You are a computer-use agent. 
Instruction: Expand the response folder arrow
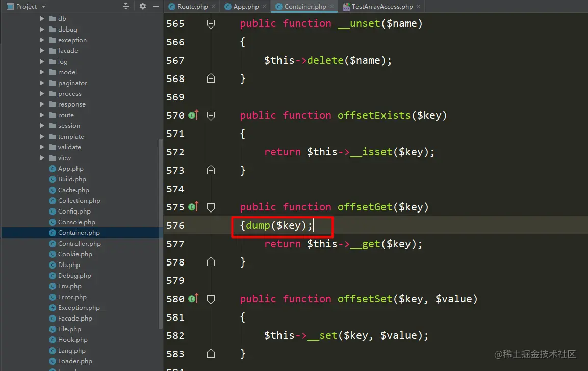(42, 104)
